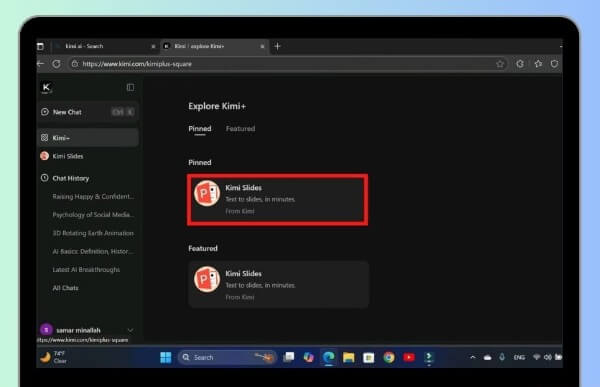Viewport: 600px width, 387px height.
Task: Open chat '3D Rotating Earth Animation'
Action: tap(93, 233)
